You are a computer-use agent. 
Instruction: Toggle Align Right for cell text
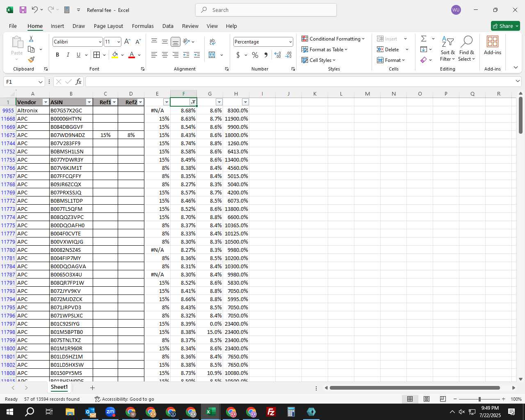pyautogui.click(x=176, y=55)
